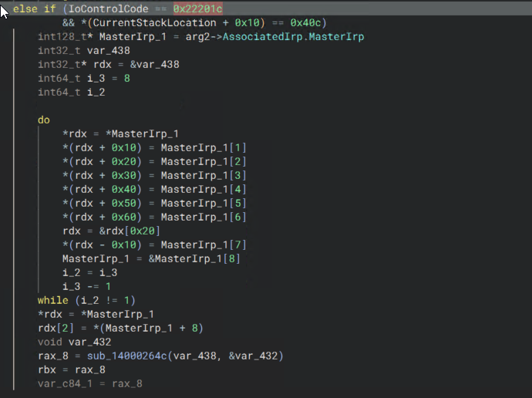Click the 'void' type of var_432

pos(50,342)
